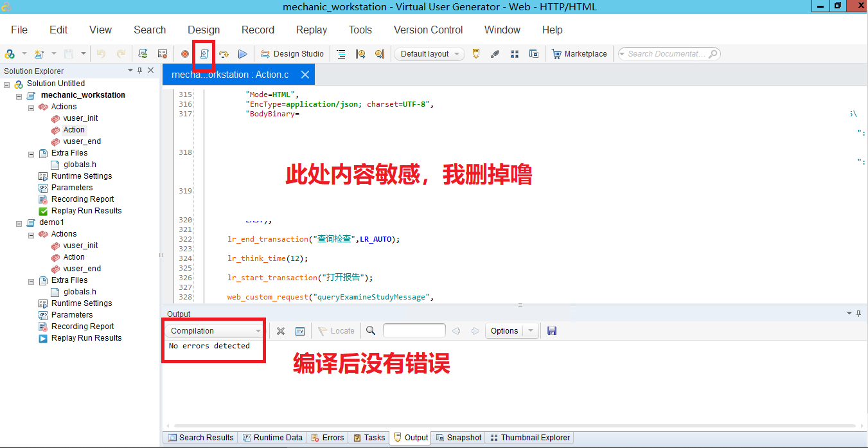Image resolution: width=868 pixels, height=448 pixels.
Task: Click the four-squares thumbnail toolbar icon
Action: (515, 54)
